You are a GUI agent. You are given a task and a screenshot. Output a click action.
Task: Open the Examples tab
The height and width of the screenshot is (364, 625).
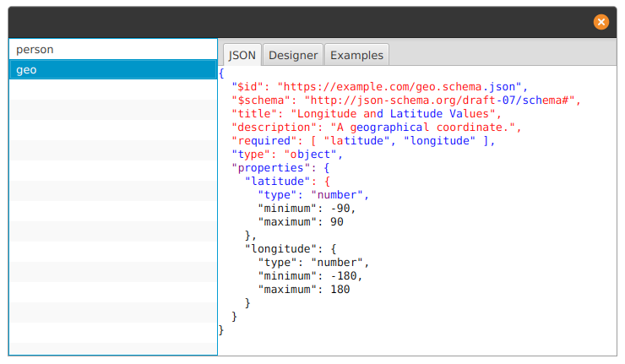point(356,55)
